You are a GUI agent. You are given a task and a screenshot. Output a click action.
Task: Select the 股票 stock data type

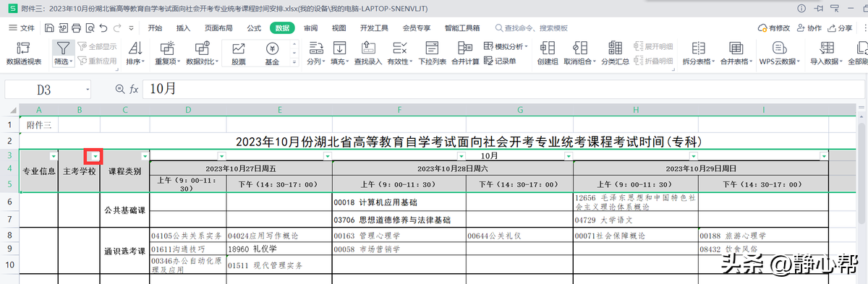tap(238, 53)
